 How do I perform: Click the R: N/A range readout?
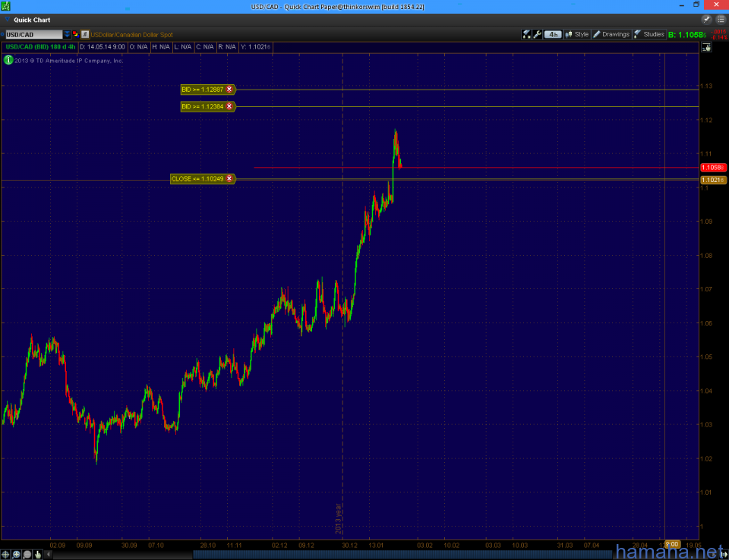click(x=227, y=47)
